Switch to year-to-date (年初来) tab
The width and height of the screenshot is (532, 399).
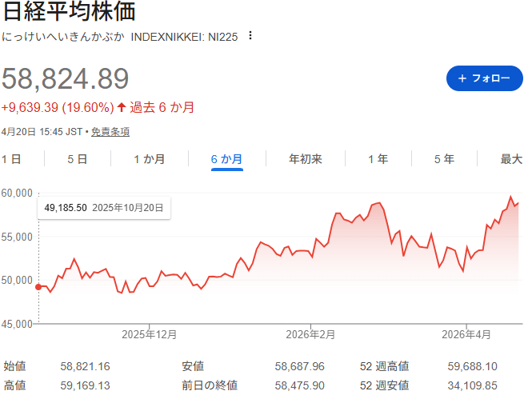[305, 159]
